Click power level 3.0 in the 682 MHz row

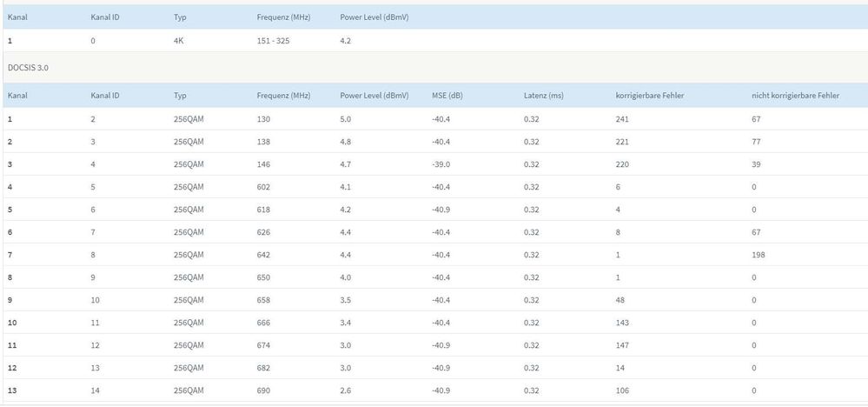tap(346, 368)
